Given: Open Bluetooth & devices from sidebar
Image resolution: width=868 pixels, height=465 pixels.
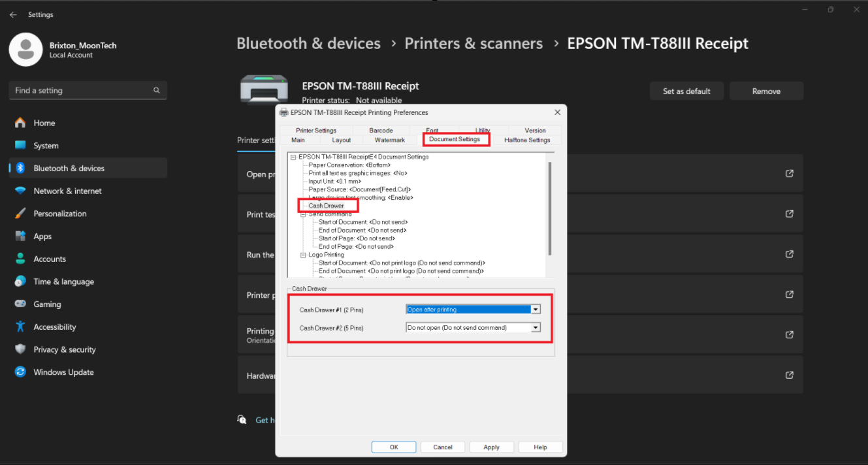Looking at the screenshot, I should 69,168.
